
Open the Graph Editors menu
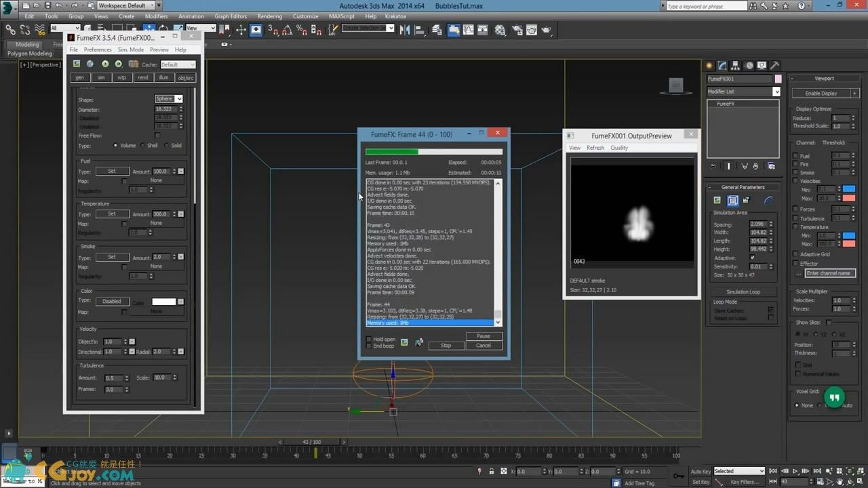point(231,16)
